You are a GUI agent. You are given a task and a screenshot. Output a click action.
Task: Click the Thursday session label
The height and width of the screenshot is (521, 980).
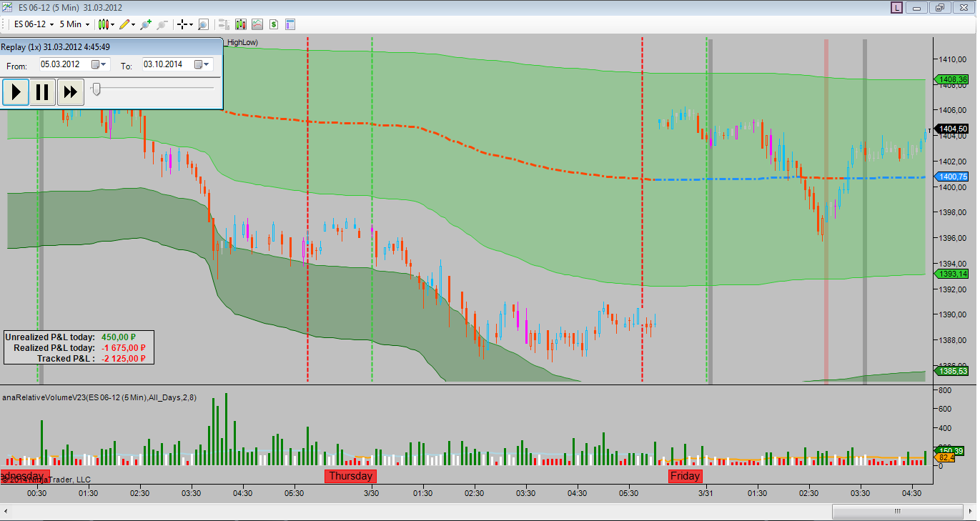pyautogui.click(x=350, y=476)
